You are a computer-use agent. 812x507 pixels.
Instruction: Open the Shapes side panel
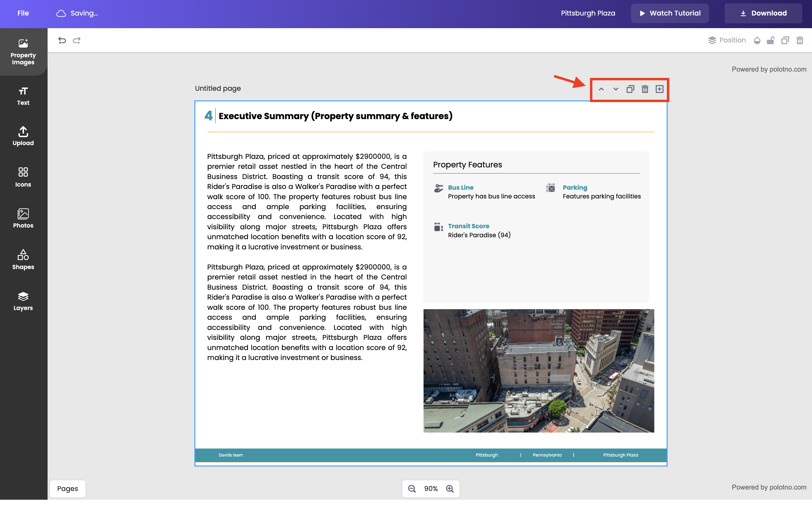click(23, 260)
